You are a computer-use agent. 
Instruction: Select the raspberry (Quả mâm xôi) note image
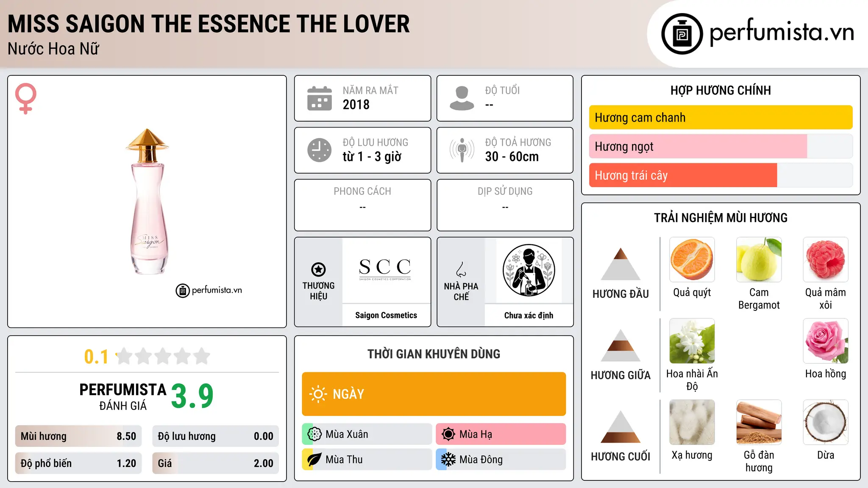[x=826, y=260]
